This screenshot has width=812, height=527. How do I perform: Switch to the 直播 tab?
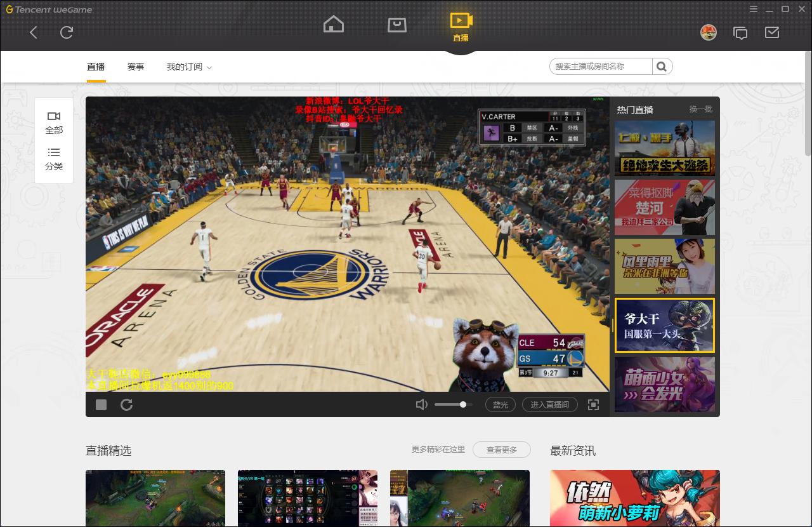pyautogui.click(x=96, y=67)
